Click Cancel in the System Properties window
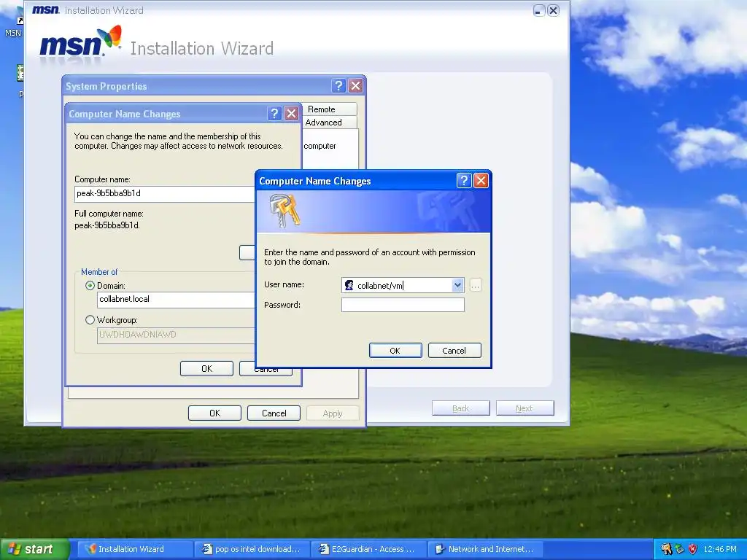 pyautogui.click(x=274, y=413)
